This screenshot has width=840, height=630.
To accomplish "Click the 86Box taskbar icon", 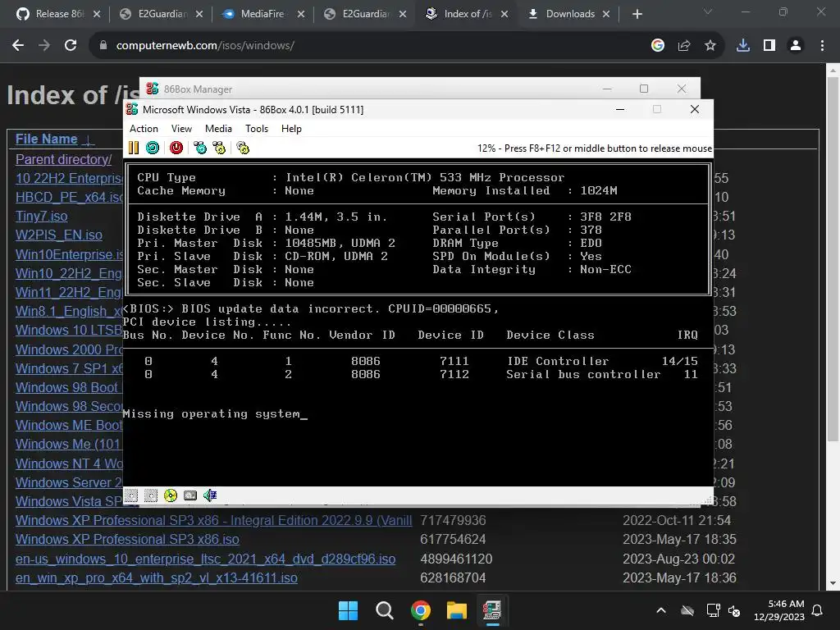I will [x=492, y=610].
